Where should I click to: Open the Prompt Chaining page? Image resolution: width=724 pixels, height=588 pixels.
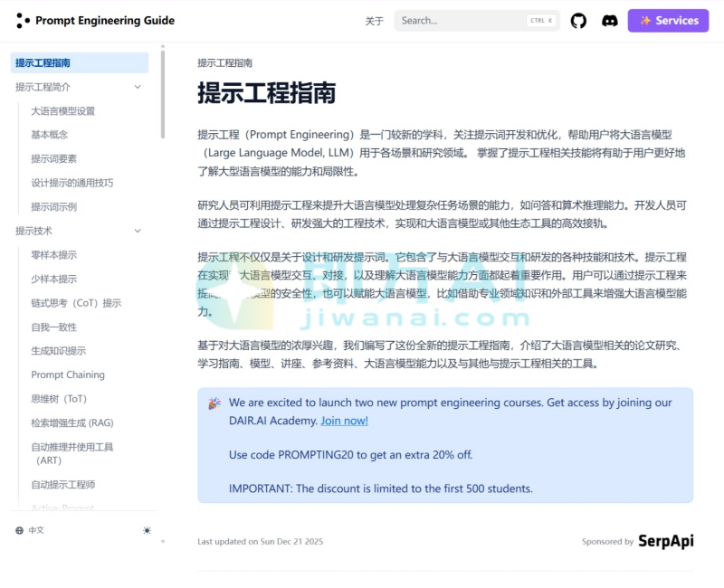click(68, 375)
